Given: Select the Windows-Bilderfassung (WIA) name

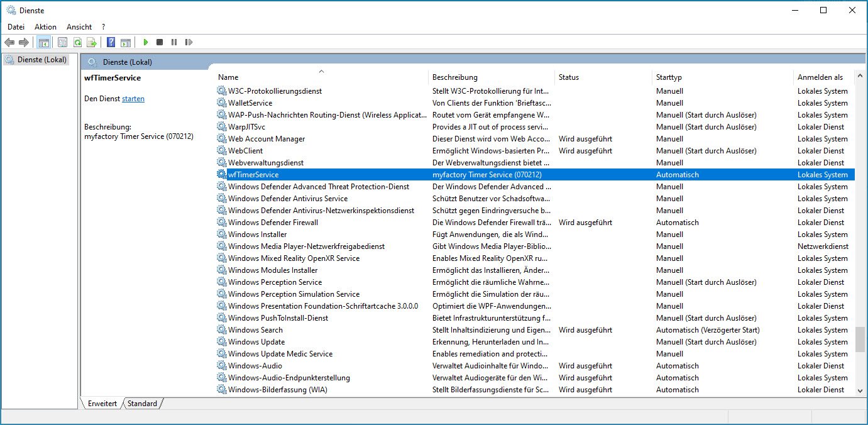Looking at the screenshot, I should tap(277, 390).
